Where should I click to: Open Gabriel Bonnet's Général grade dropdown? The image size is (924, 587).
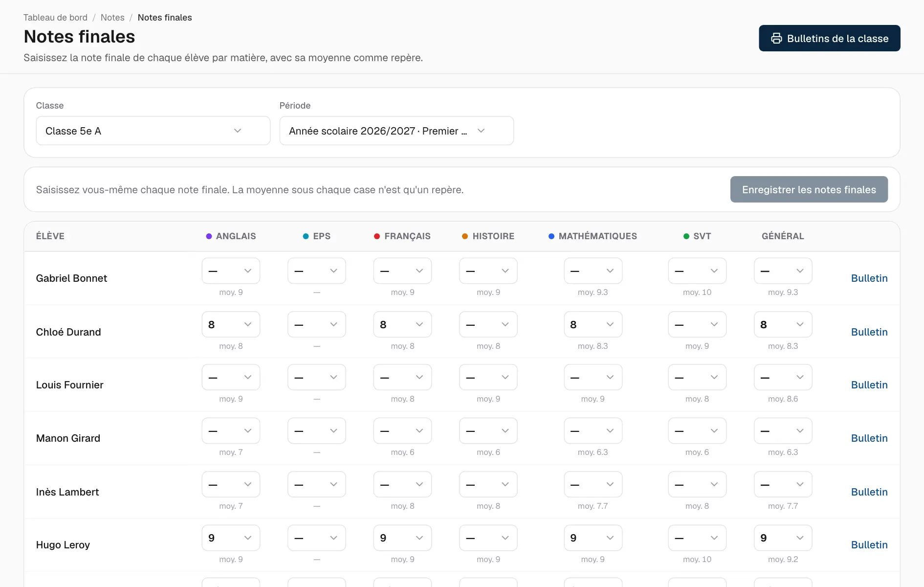tap(783, 271)
